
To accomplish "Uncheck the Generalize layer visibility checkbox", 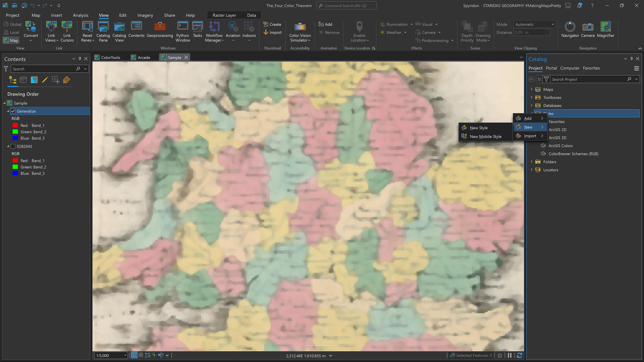I will (13, 111).
